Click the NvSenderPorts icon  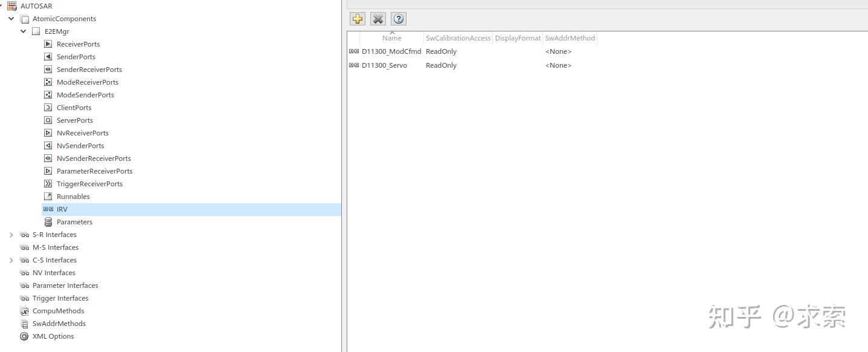(x=48, y=146)
